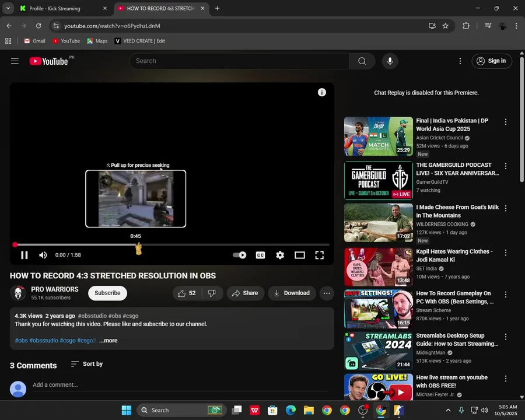Open Microsoft Edge from taskbar
This screenshot has height=420, width=525.
(290, 410)
